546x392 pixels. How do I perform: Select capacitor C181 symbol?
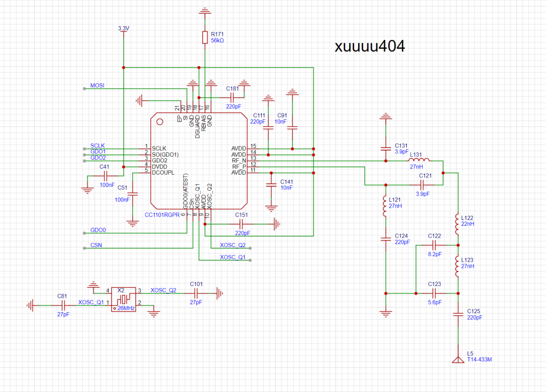pos(232,98)
